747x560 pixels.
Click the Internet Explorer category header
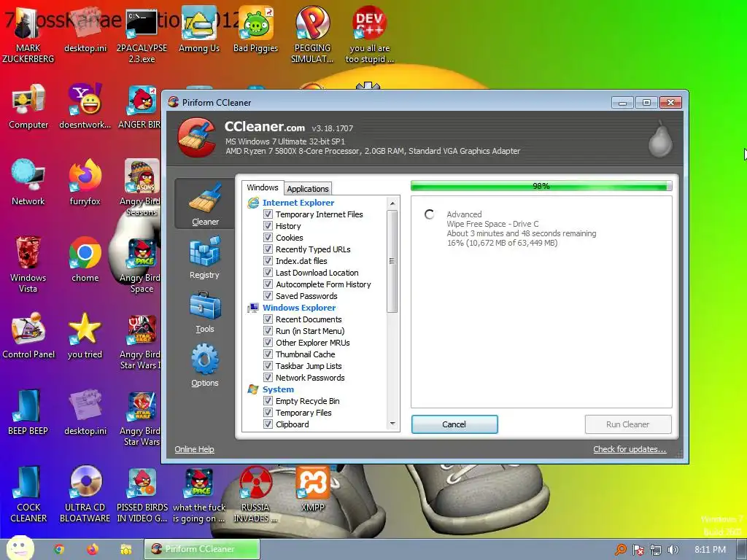pos(298,203)
